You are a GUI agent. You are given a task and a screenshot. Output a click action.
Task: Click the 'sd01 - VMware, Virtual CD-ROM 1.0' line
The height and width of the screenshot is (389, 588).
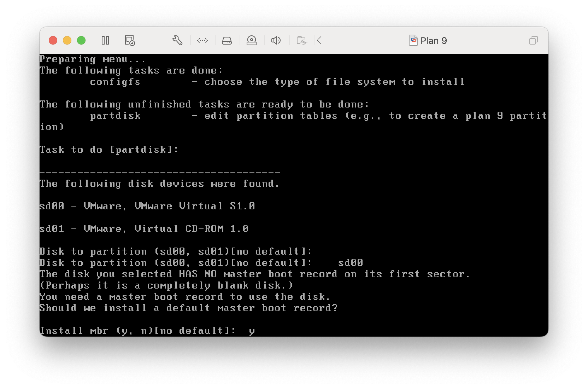point(144,228)
